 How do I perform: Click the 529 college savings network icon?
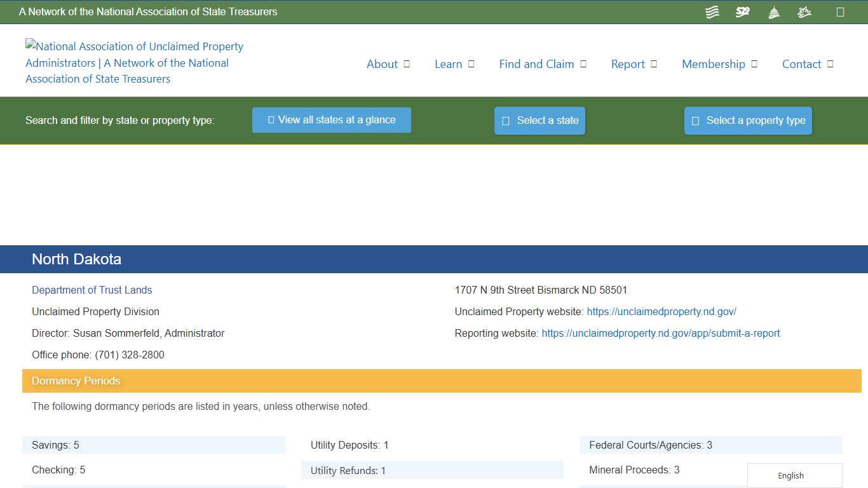(x=742, y=11)
